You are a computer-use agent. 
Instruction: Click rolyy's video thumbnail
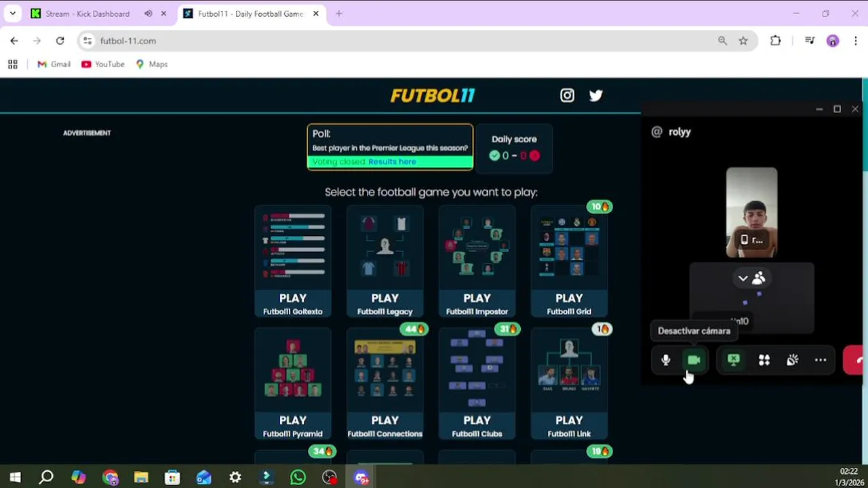751,213
